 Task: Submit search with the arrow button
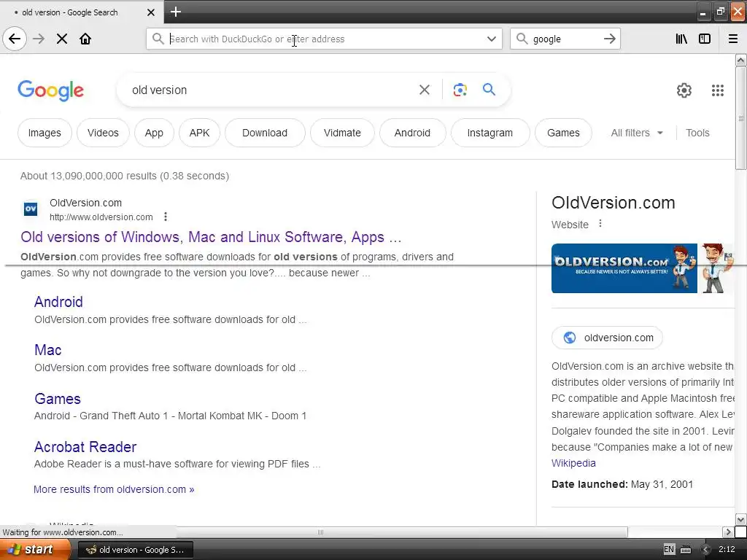[x=609, y=39]
